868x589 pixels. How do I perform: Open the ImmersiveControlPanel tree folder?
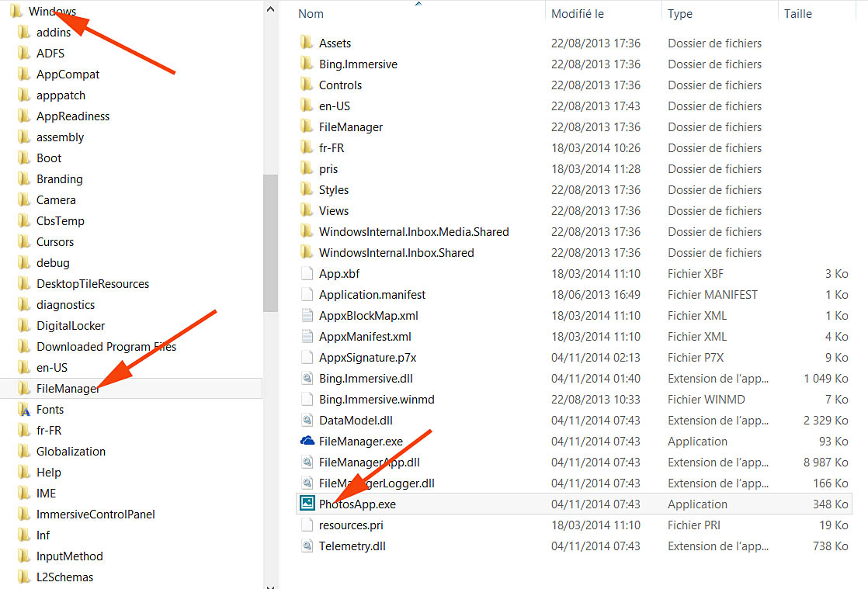click(95, 514)
